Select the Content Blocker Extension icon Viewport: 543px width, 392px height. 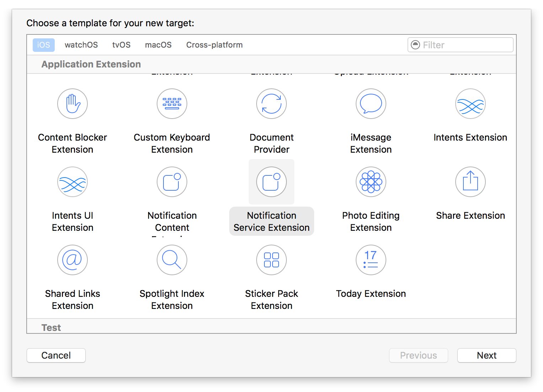72,104
